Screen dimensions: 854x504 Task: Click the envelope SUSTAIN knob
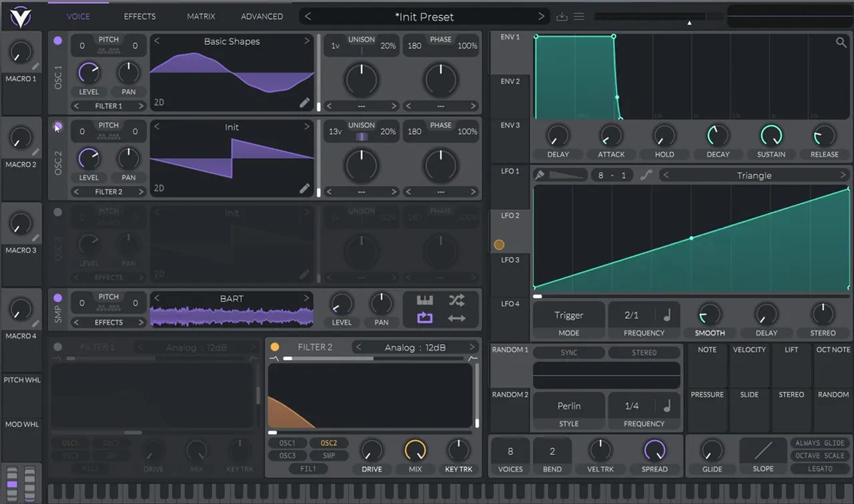click(771, 135)
